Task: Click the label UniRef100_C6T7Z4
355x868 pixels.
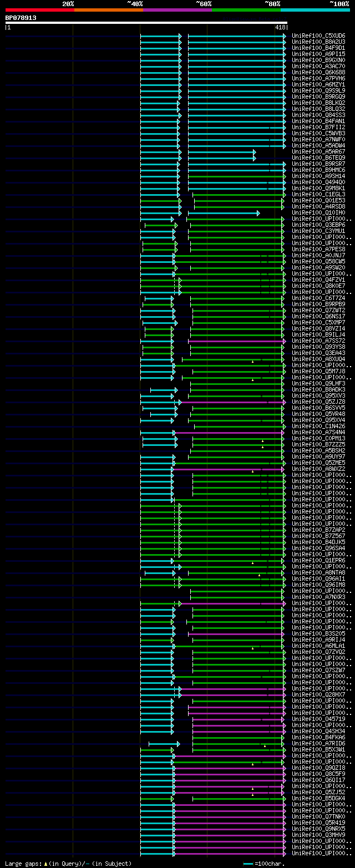Action: pyautogui.click(x=318, y=298)
